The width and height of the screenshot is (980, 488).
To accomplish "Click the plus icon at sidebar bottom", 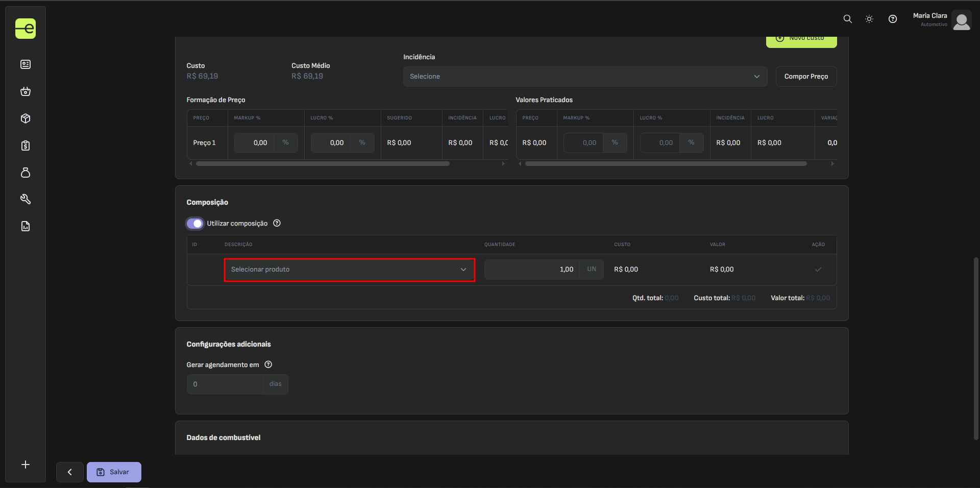I will pyautogui.click(x=26, y=465).
